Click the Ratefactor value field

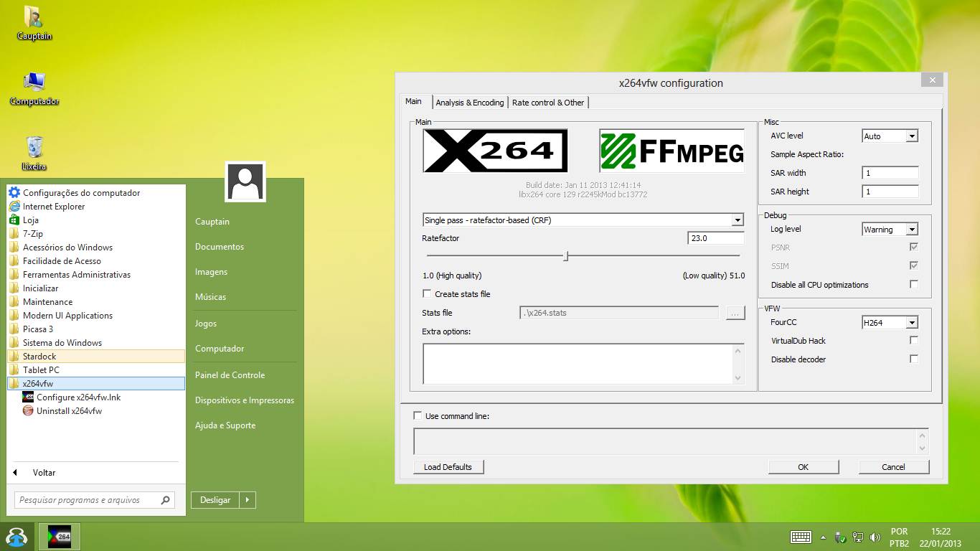716,238
